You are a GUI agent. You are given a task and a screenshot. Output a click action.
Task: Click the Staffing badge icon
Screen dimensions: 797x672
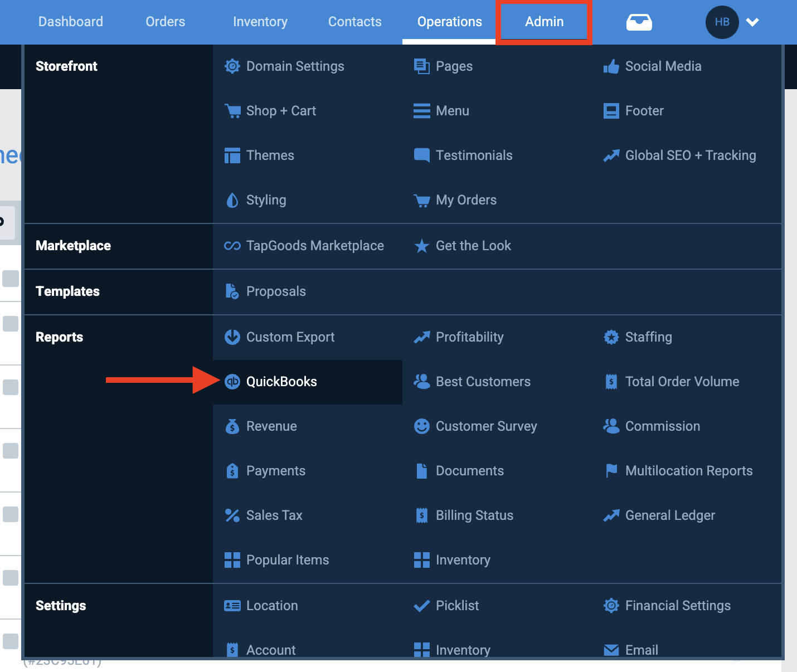point(611,337)
